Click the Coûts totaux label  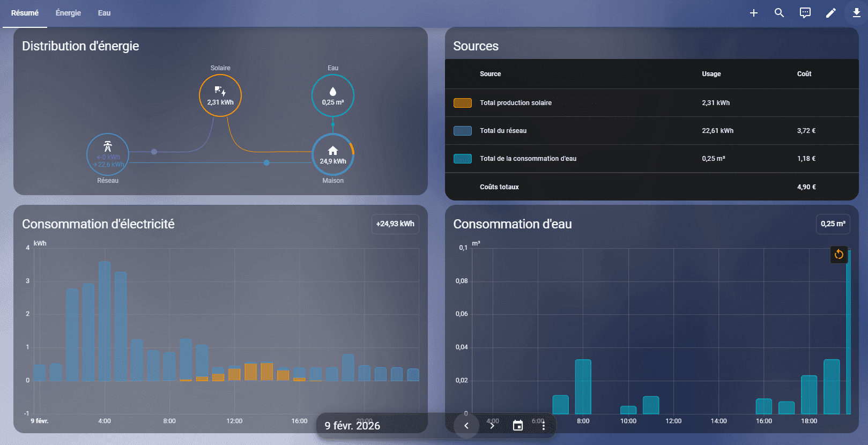pos(499,187)
